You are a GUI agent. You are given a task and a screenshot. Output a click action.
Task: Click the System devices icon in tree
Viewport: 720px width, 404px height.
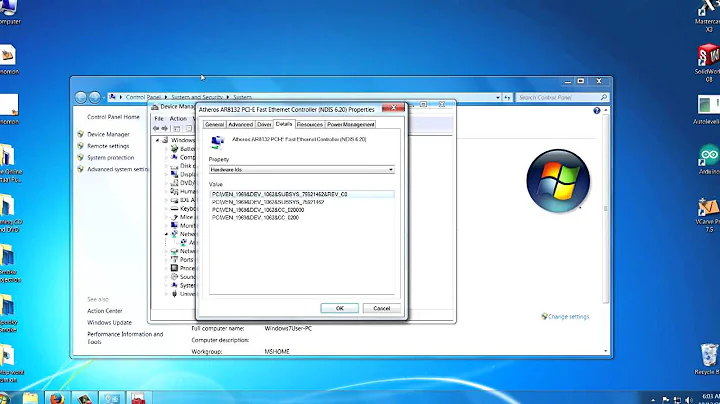[x=174, y=285]
